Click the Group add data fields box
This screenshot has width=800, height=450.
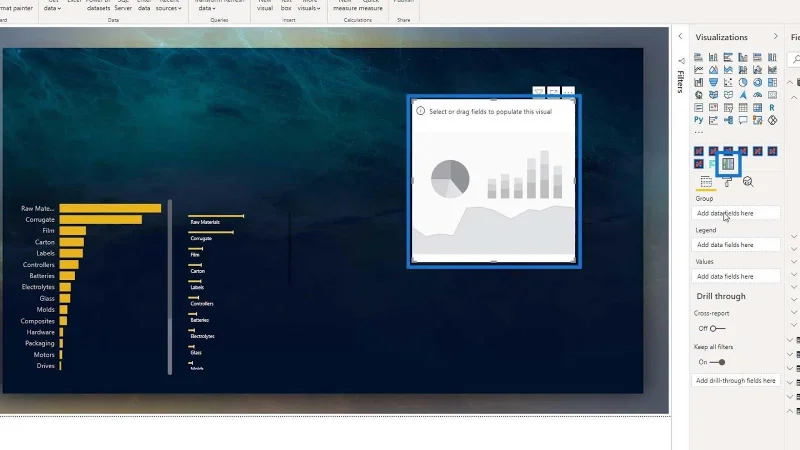(736, 213)
